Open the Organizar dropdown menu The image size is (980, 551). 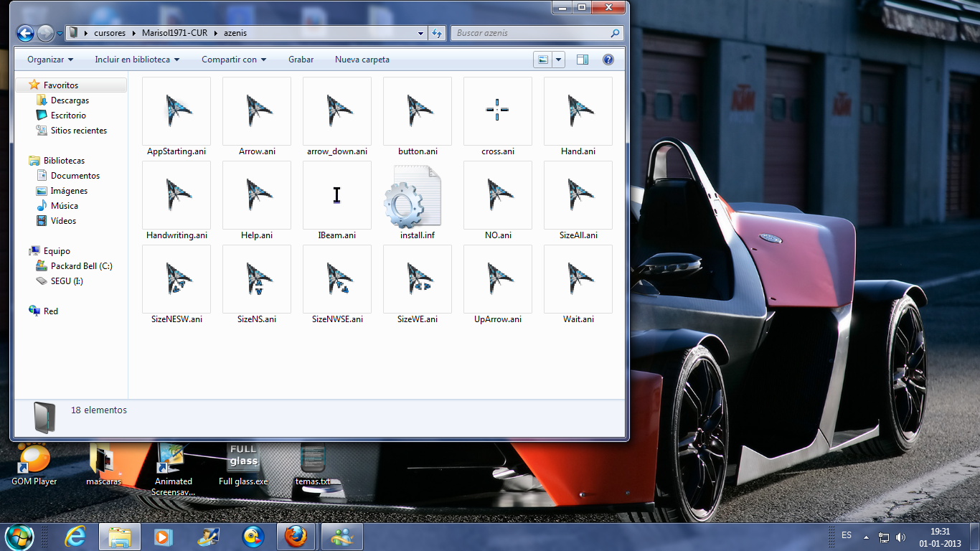coord(50,60)
